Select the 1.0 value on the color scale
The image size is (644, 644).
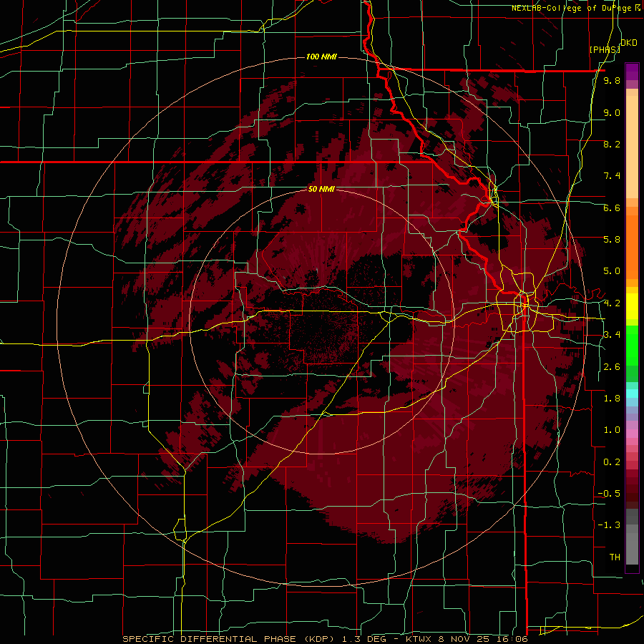point(612,430)
